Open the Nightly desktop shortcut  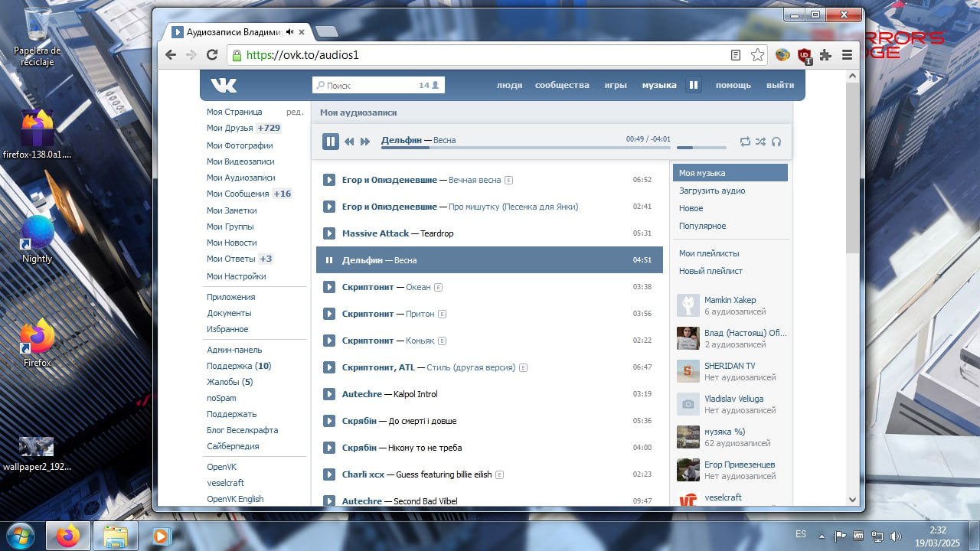tap(37, 239)
